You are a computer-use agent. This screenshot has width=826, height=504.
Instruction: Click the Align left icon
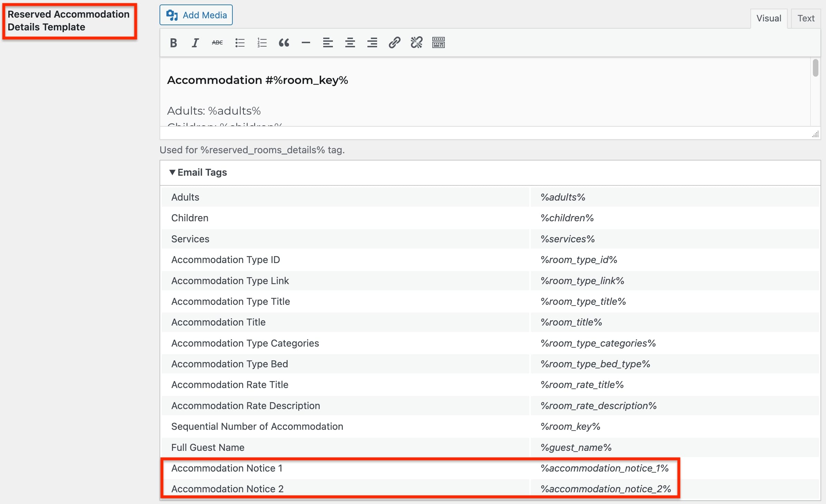pos(327,43)
